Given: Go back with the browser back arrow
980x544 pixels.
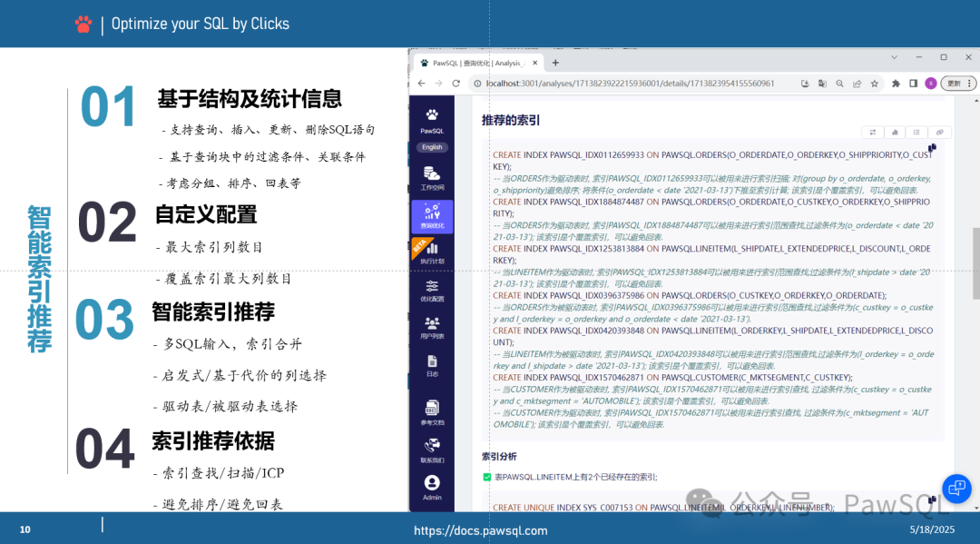Looking at the screenshot, I should tap(421, 84).
